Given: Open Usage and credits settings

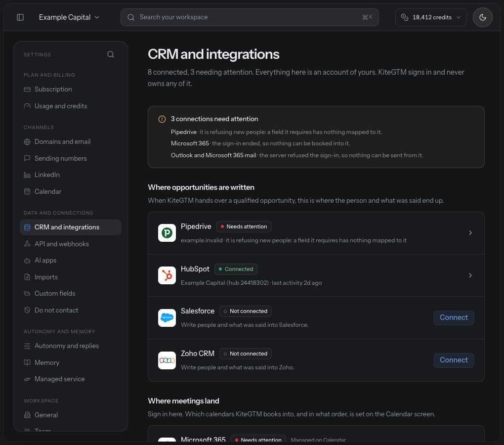Looking at the screenshot, I should pos(70,106).
